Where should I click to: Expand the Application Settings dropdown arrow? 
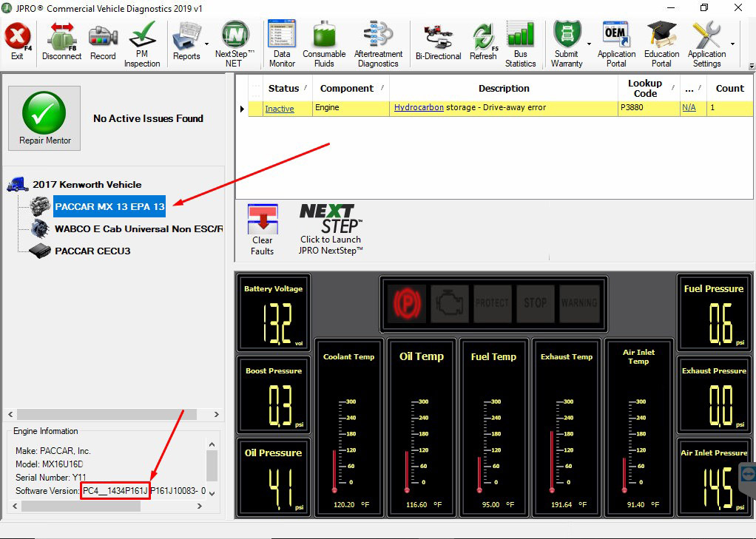732,44
